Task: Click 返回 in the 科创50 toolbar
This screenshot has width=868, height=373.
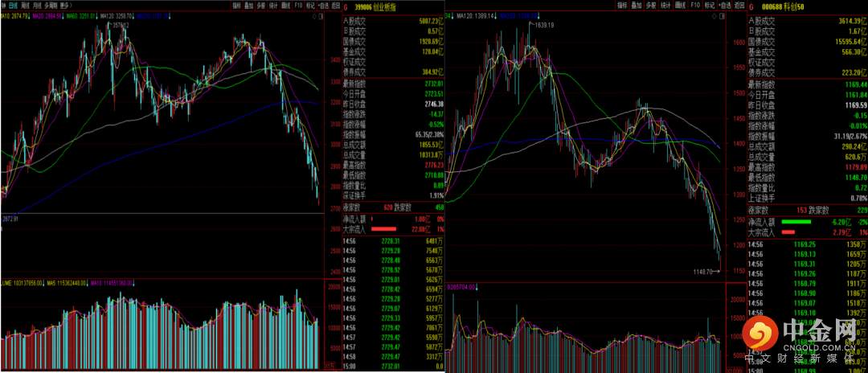Action: pyautogui.click(x=739, y=6)
